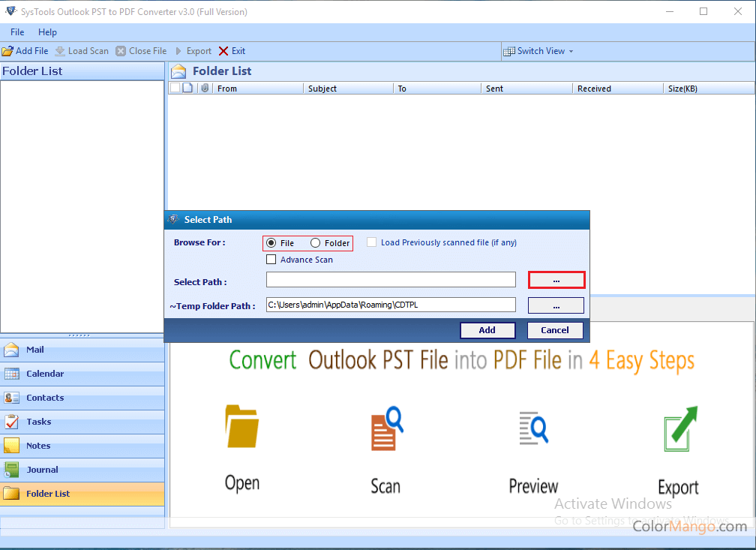
Task: Open the Help menu
Action: (47, 32)
